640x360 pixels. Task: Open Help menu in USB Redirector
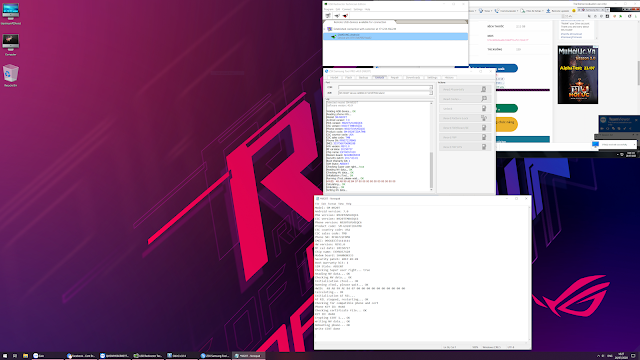[x=367, y=9]
